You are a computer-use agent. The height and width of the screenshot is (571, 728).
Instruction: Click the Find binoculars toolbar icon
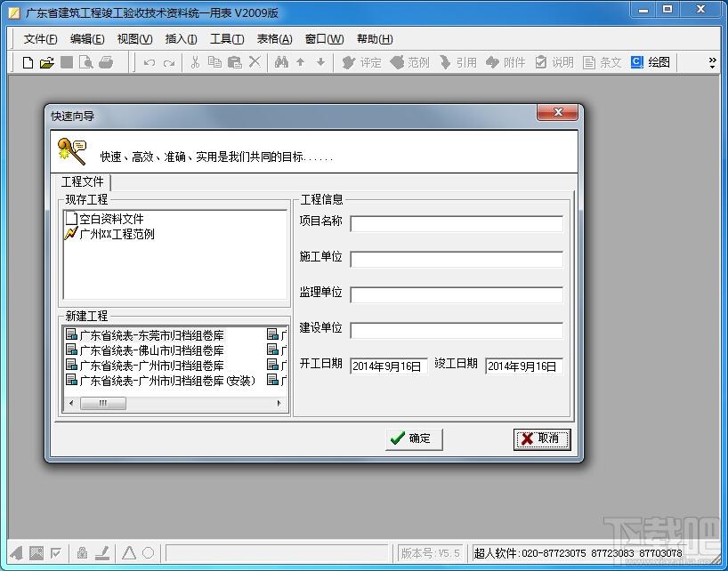pyautogui.click(x=281, y=62)
